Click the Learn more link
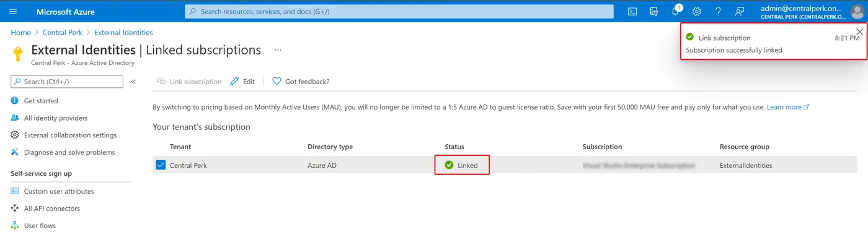 point(788,107)
